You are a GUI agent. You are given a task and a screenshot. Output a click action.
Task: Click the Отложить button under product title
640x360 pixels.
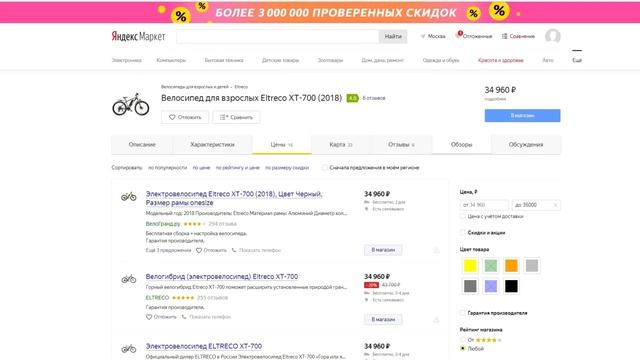tap(185, 117)
